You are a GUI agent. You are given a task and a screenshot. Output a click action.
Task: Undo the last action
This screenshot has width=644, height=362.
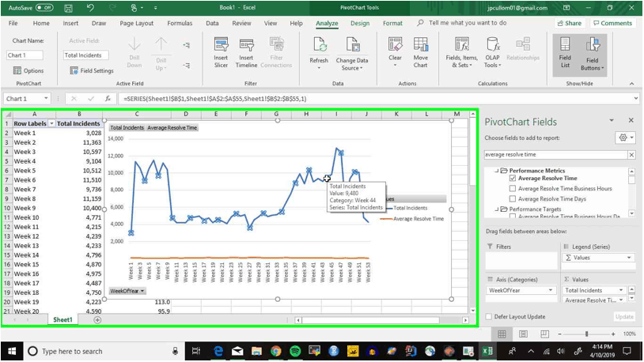pos(90,8)
